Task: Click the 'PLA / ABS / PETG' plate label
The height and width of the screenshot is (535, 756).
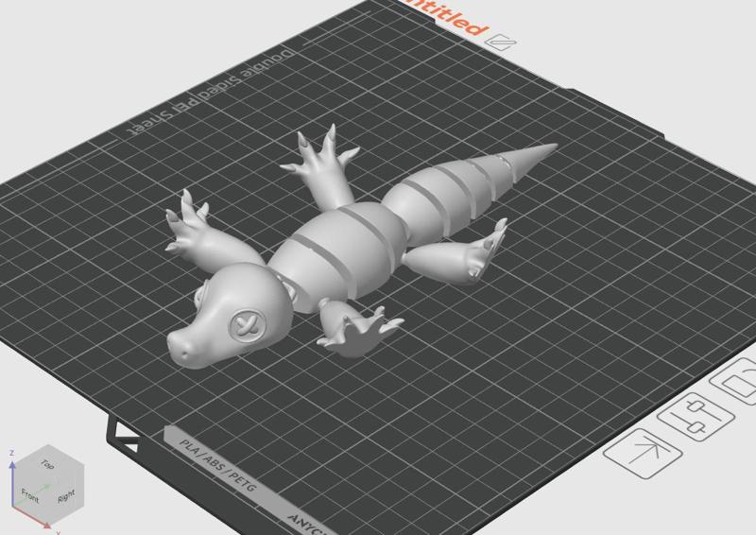Action: [x=217, y=464]
